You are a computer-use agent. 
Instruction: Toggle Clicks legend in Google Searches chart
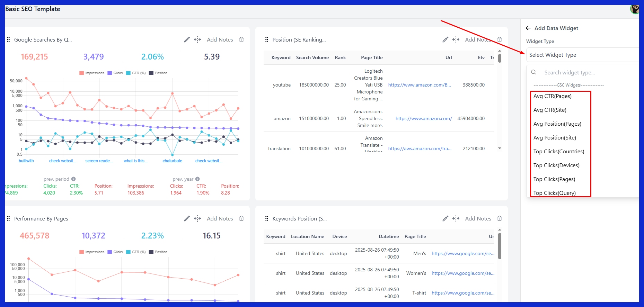115,73
